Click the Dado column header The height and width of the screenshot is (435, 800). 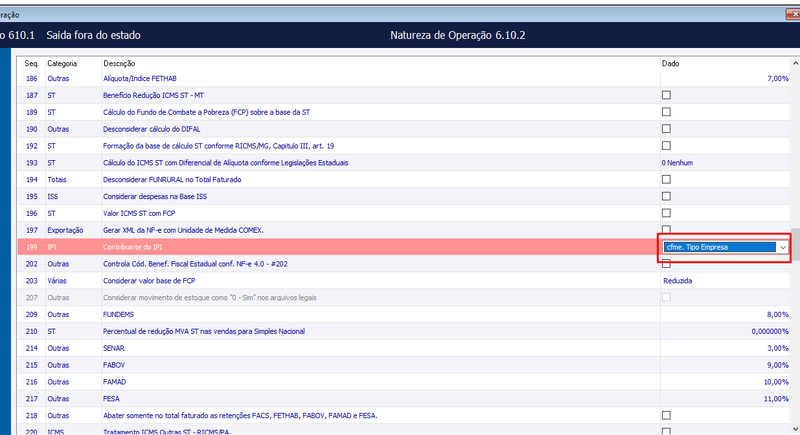(x=670, y=63)
